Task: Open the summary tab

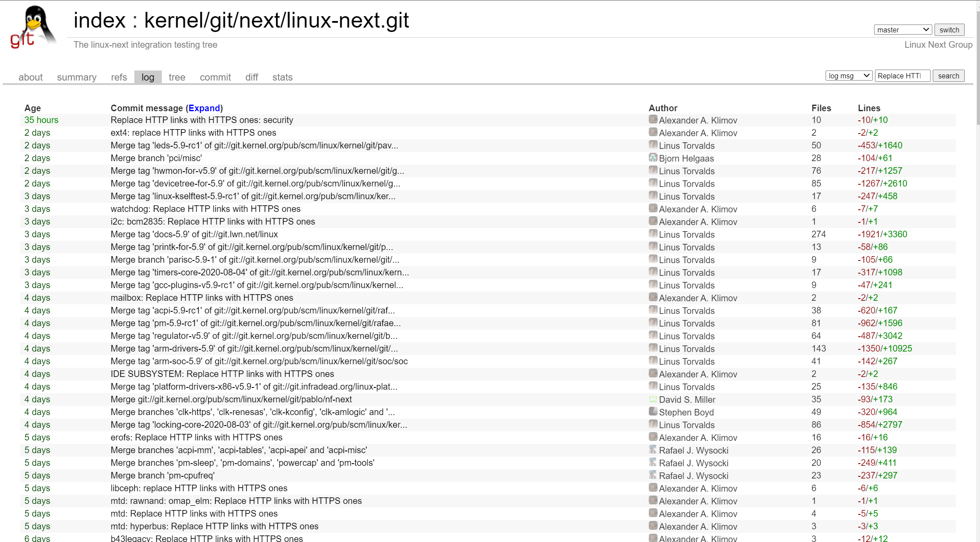Action: click(x=77, y=77)
